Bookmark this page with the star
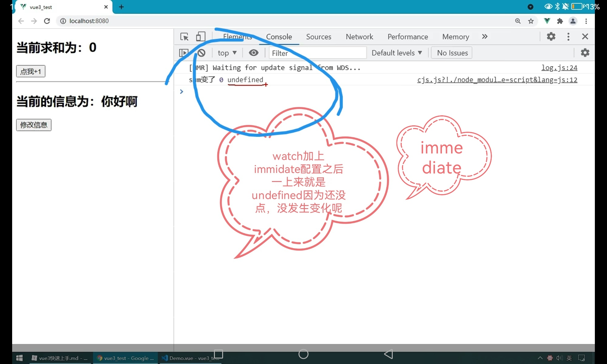Viewport: 607px width, 364px height. pos(531,21)
